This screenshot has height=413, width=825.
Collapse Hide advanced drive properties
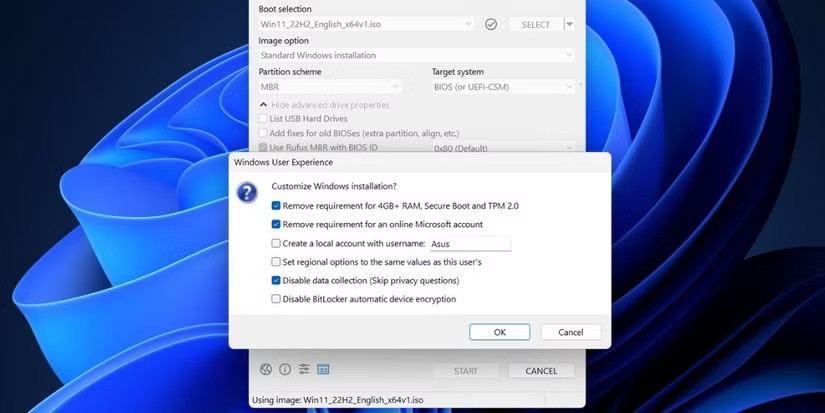pyautogui.click(x=320, y=105)
